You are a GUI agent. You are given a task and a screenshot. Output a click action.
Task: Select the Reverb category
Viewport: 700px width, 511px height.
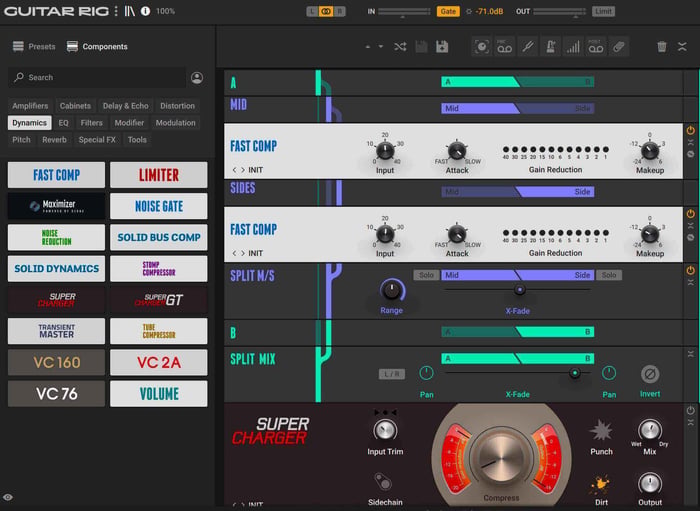click(x=54, y=140)
